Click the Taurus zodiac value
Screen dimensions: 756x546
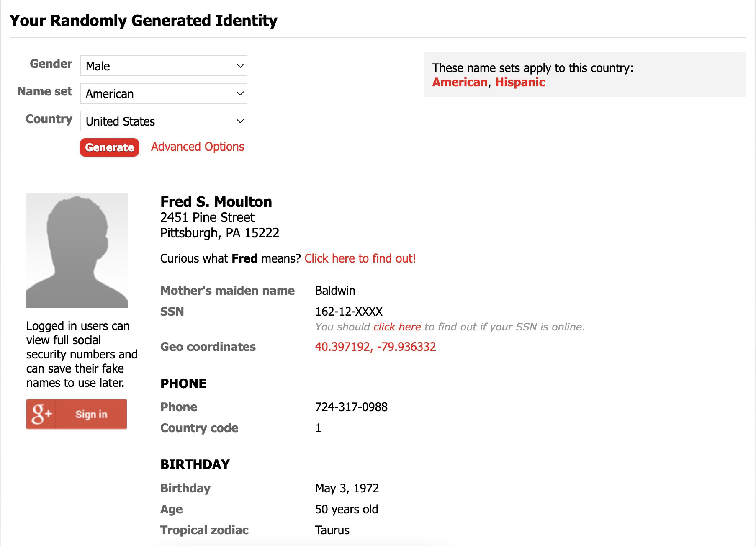pos(332,530)
